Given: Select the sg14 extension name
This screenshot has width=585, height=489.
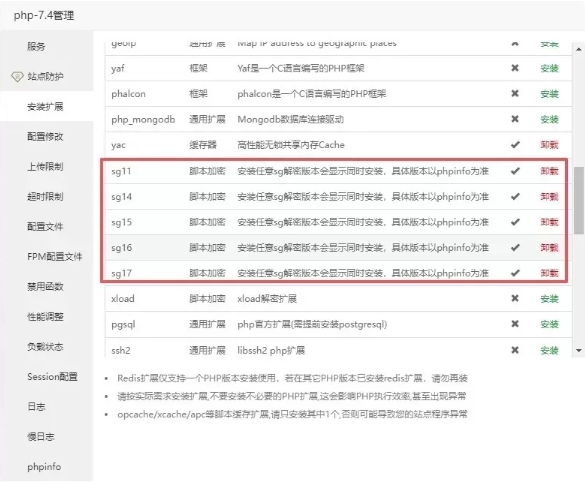Looking at the screenshot, I should coord(122,197).
